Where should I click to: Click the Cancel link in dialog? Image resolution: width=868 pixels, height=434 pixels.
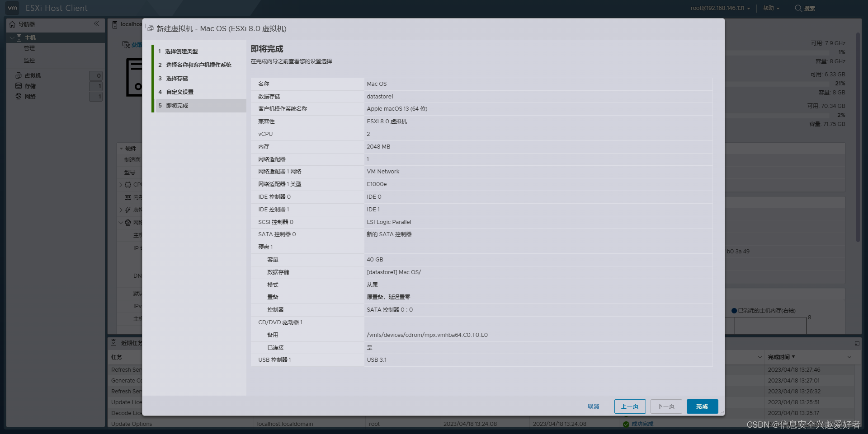click(594, 406)
